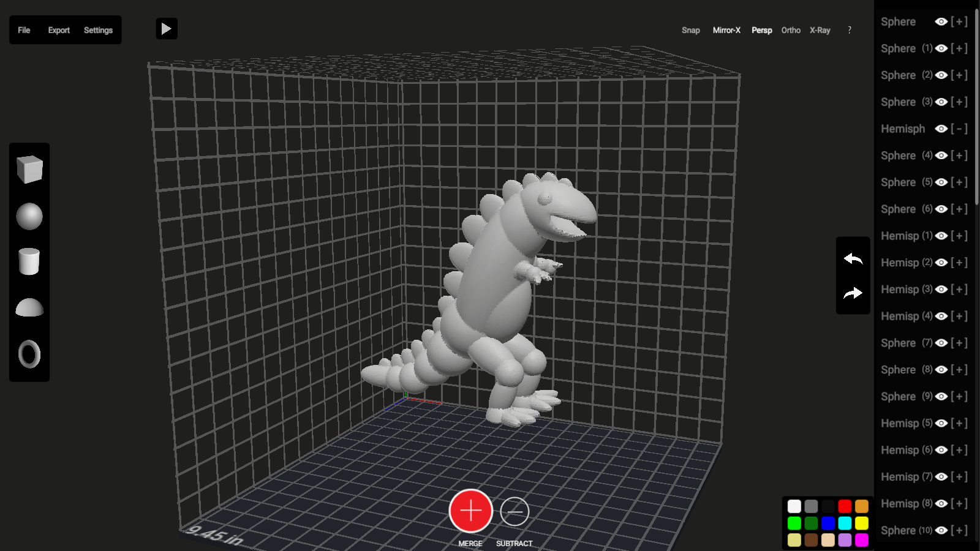Toggle the [+] mode of Hemisp (3)
This screenshot has height=551, width=980.
(x=959, y=289)
